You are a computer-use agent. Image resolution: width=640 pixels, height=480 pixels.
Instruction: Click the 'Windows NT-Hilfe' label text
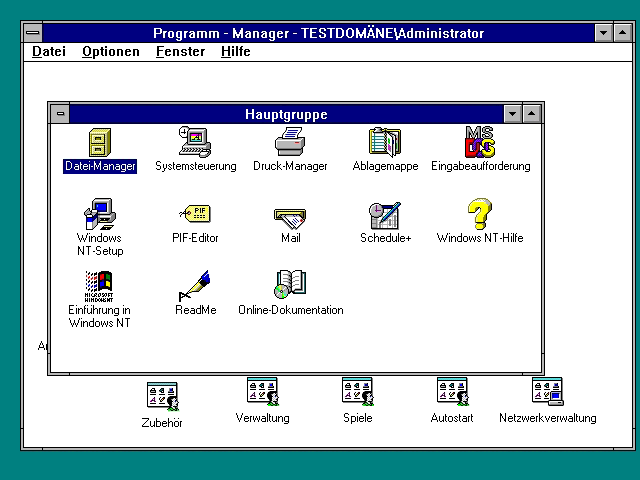(x=480, y=238)
